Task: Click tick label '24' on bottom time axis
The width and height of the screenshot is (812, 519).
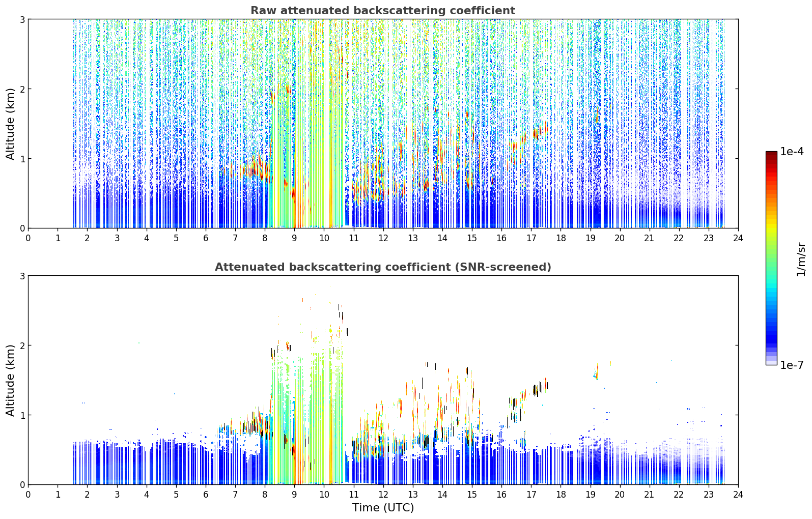Action: (738, 495)
